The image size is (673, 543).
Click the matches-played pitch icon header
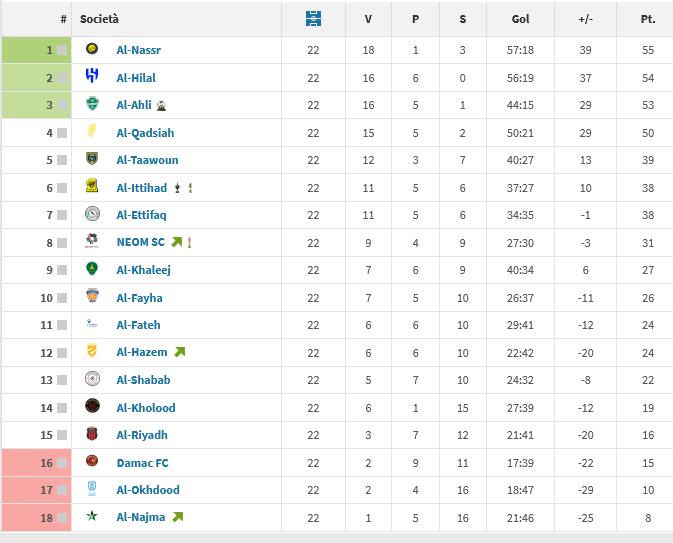(x=314, y=19)
